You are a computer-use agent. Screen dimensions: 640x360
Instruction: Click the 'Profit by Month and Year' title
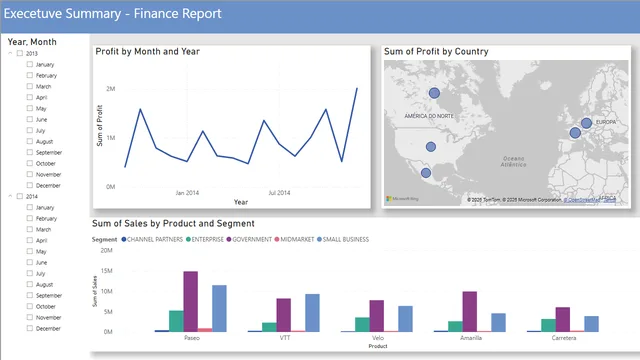[x=148, y=51]
